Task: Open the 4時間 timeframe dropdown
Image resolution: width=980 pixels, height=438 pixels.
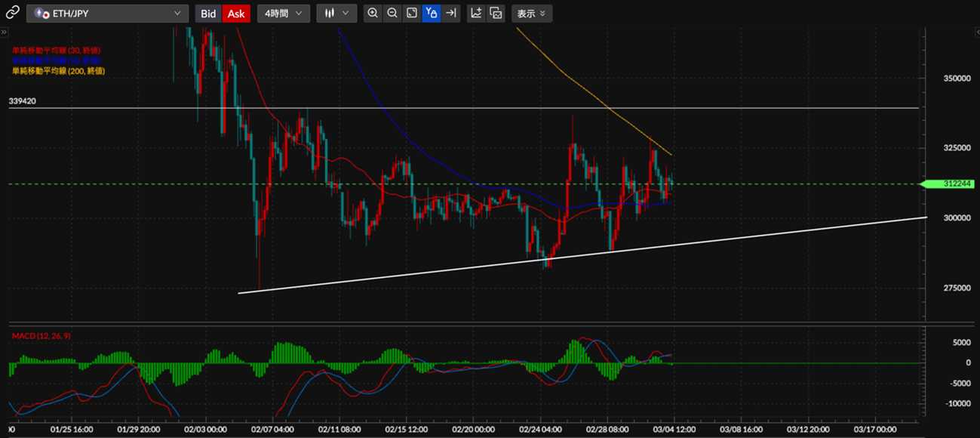Action: tap(284, 14)
